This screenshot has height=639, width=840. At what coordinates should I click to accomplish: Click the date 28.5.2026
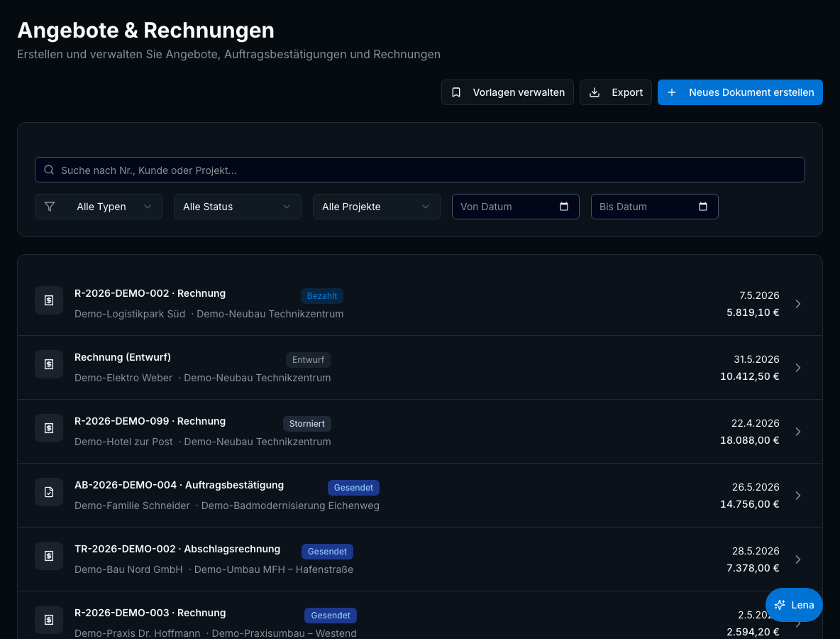click(756, 550)
